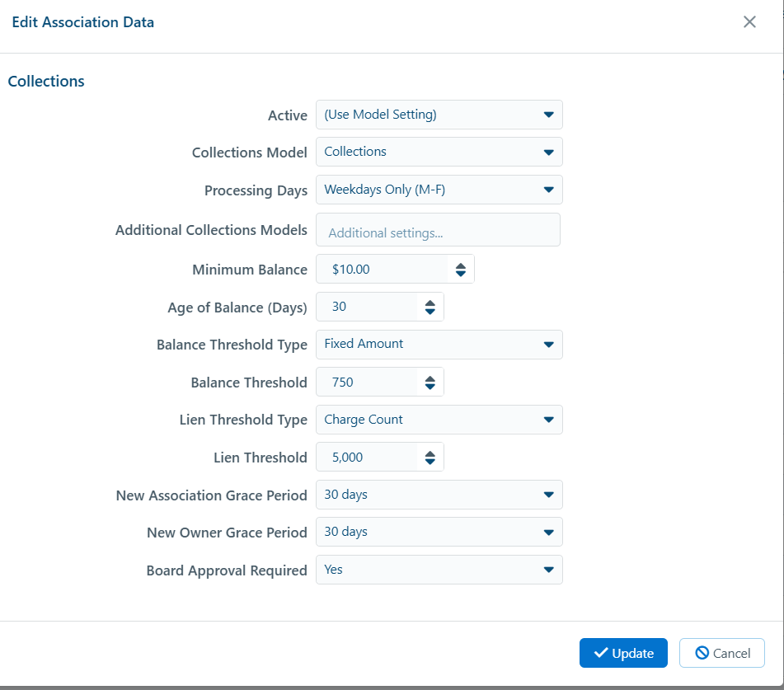Open Lien Threshold Type dropdown
The width and height of the screenshot is (784, 690).
[439, 420]
